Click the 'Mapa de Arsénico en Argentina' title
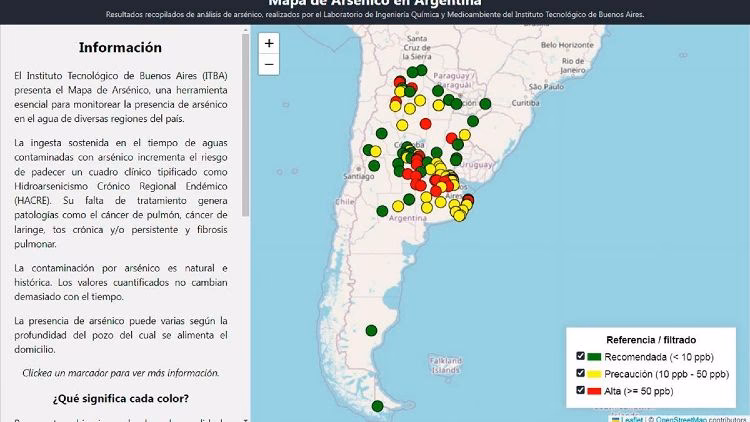Viewport: 750px width, 422px height. pos(375,3)
